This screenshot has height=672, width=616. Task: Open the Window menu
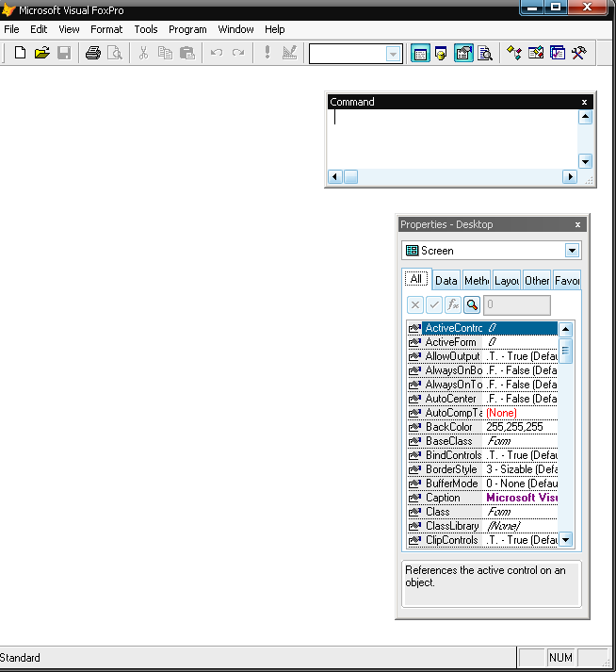235,29
